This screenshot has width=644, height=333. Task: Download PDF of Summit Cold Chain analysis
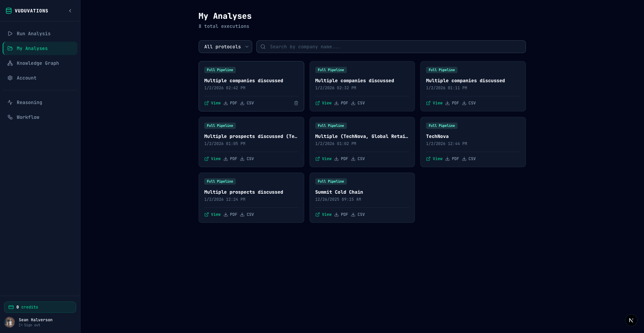click(341, 215)
